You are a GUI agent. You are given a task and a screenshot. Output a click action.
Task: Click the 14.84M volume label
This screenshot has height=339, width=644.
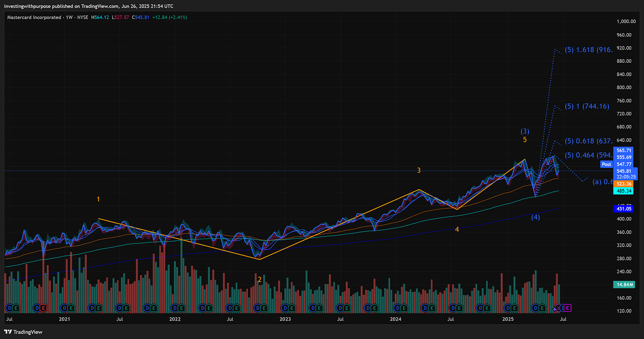[625, 285]
